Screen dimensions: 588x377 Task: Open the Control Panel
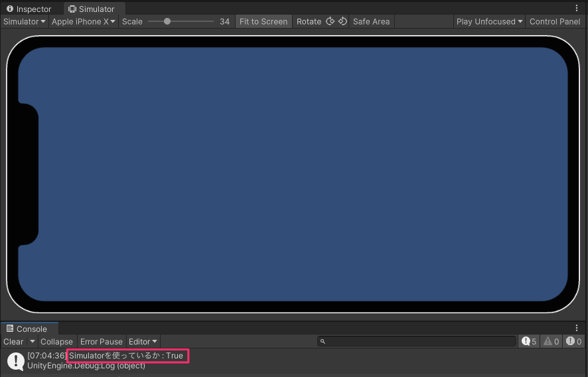(555, 21)
